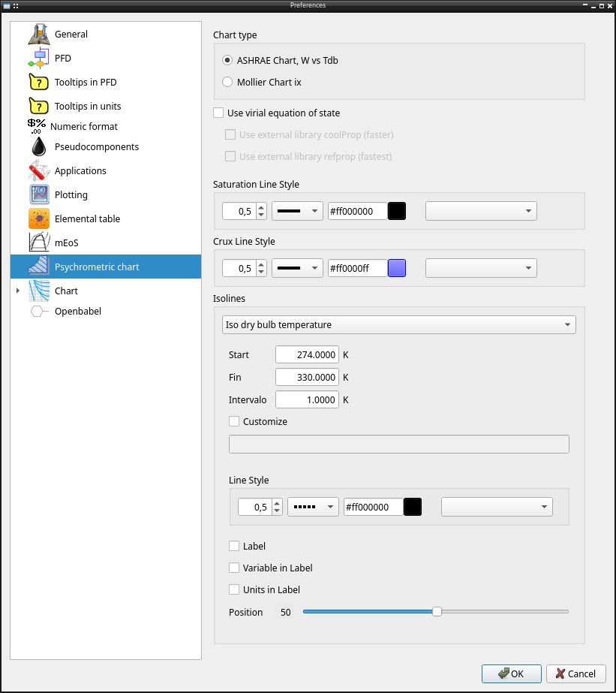
Task: Click the Saturation line width value field
Action: (x=239, y=211)
